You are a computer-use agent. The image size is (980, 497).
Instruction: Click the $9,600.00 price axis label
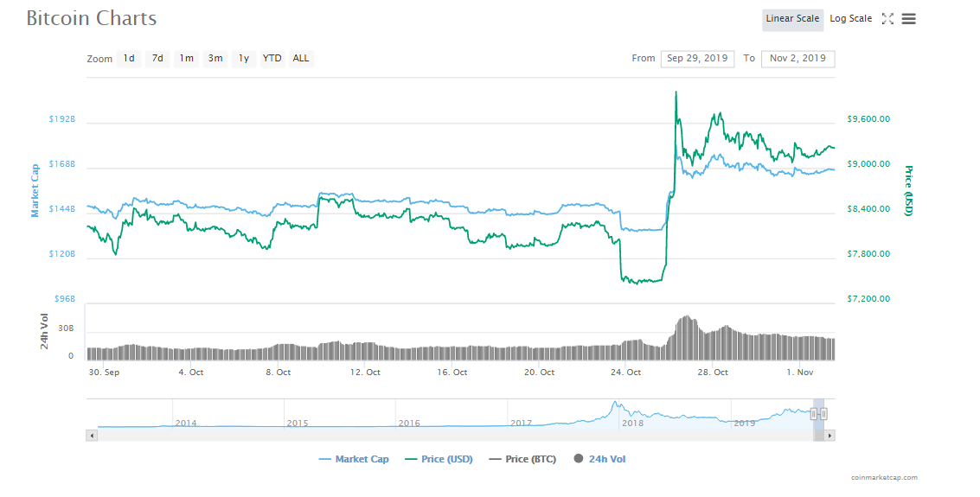pos(868,119)
